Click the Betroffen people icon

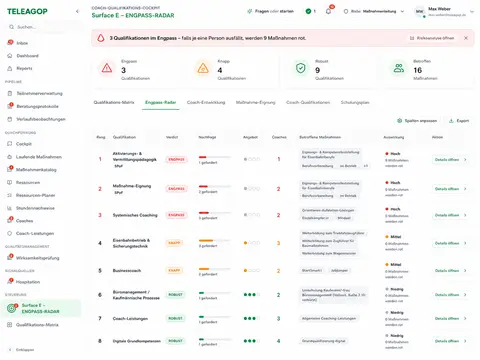pyautogui.click(x=399, y=68)
